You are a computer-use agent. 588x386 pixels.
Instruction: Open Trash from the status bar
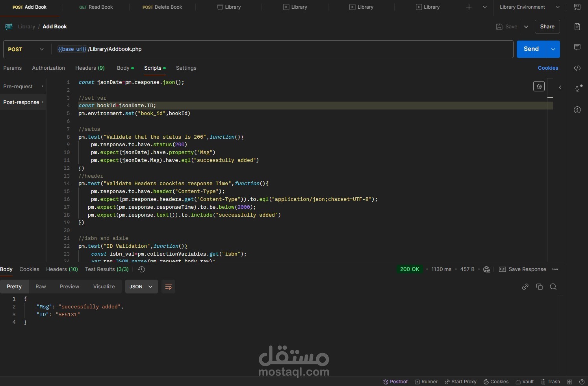pos(551,382)
